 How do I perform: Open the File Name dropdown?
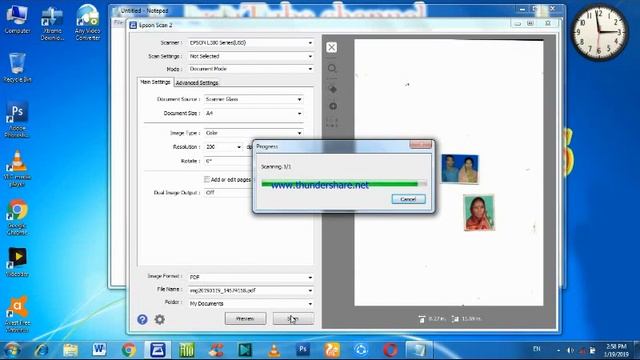[251, 291]
